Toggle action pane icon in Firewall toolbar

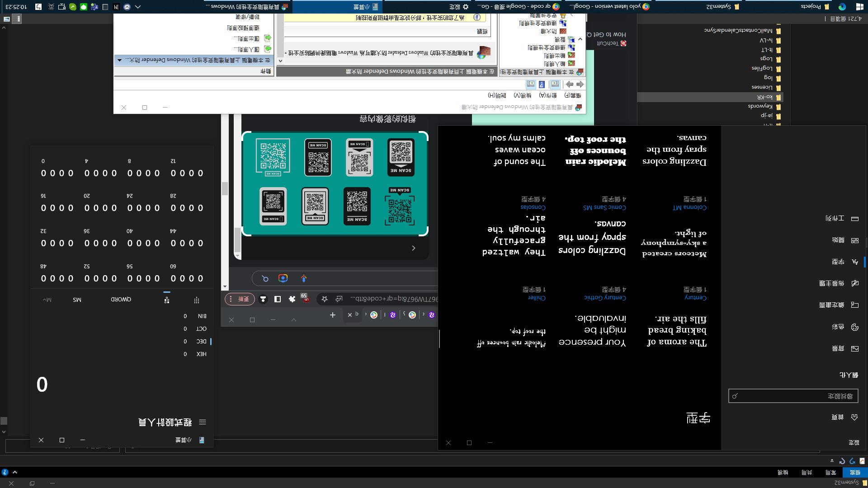530,84
